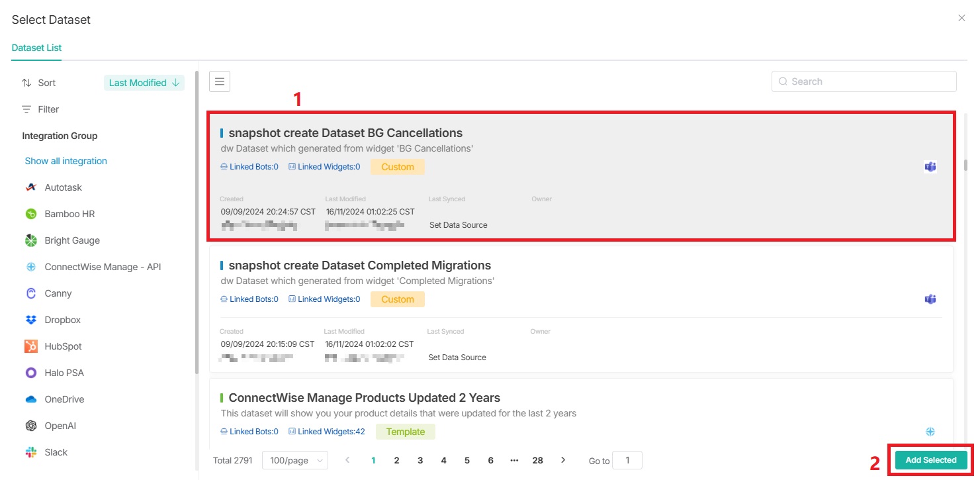Select the Dropbox icon in the sidebar
The height and width of the screenshot is (480, 980).
point(30,320)
